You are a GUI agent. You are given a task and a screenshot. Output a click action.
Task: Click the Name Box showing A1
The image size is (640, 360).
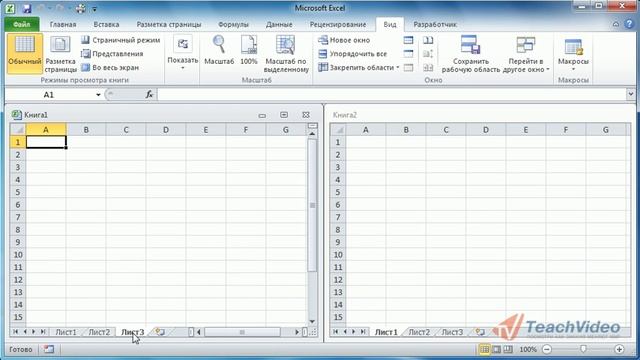[x=49, y=95]
